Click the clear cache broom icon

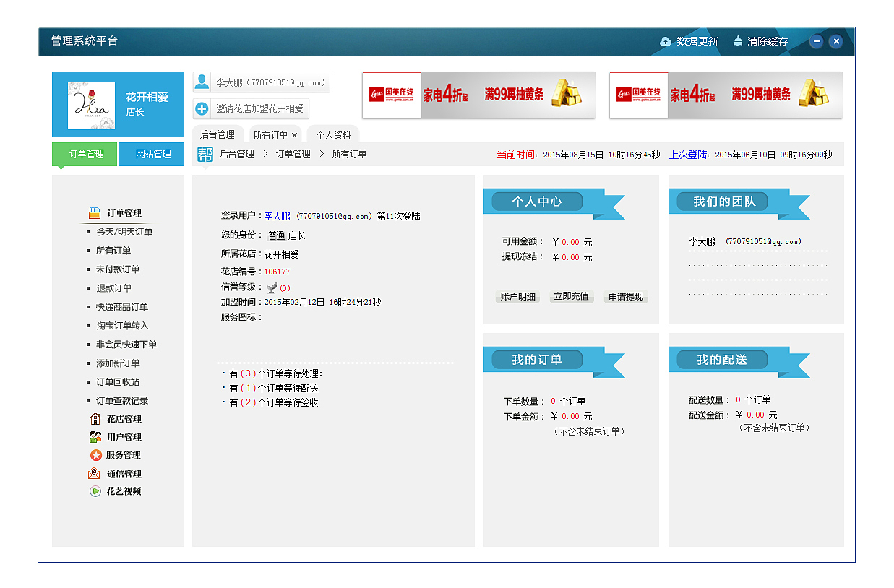(x=738, y=41)
